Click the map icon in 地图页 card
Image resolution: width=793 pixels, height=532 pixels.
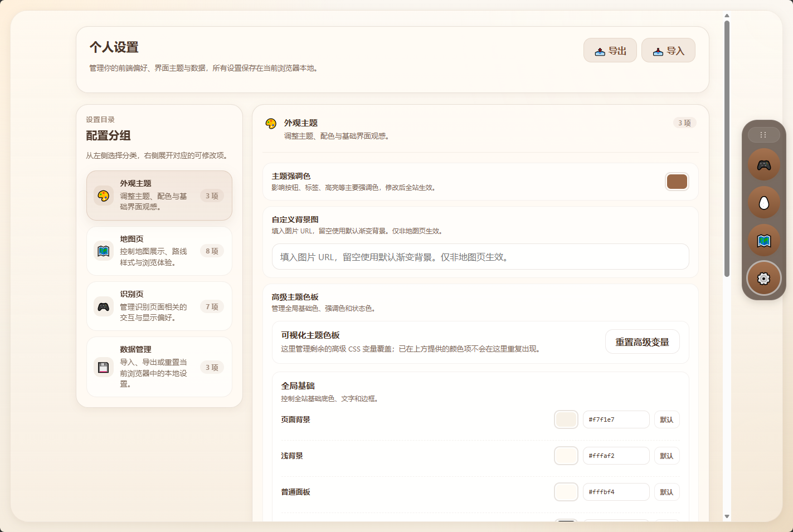click(104, 251)
